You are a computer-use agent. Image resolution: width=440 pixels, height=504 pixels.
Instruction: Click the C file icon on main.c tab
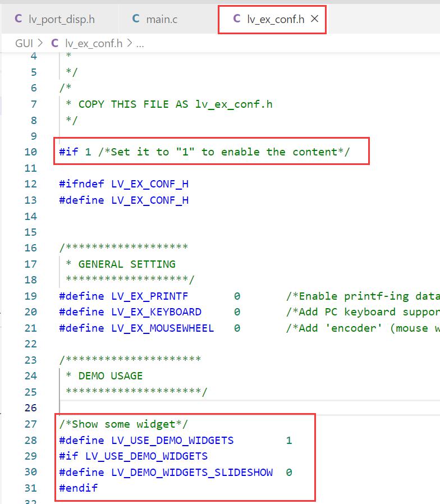136,19
